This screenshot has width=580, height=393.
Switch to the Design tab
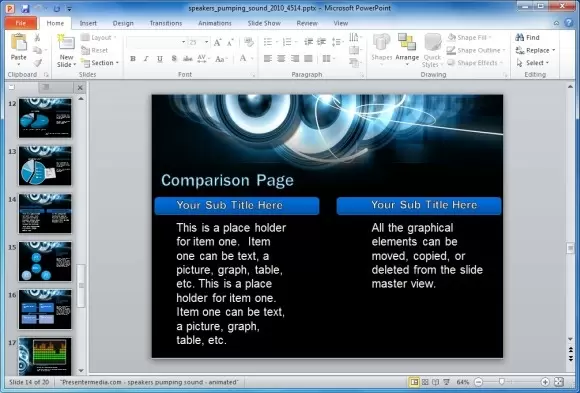pos(123,23)
